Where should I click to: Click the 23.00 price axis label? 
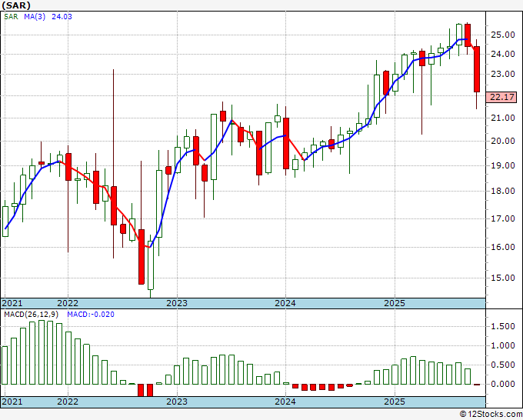pos(503,74)
